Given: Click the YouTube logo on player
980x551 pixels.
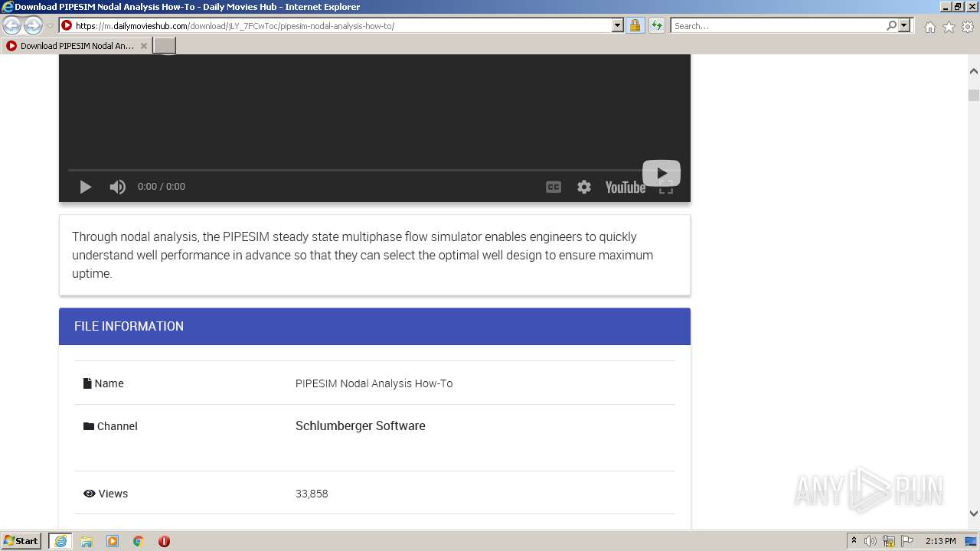Looking at the screenshot, I should click(626, 187).
